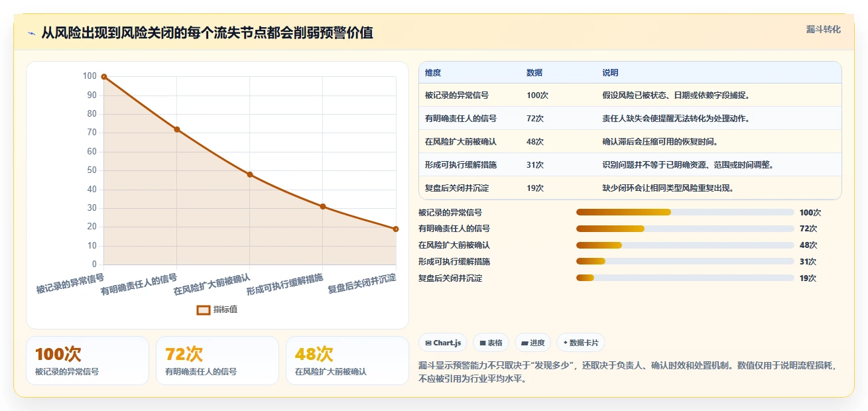Click the 数据卡片 chip
This screenshot has width=868, height=411.
pyautogui.click(x=581, y=343)
